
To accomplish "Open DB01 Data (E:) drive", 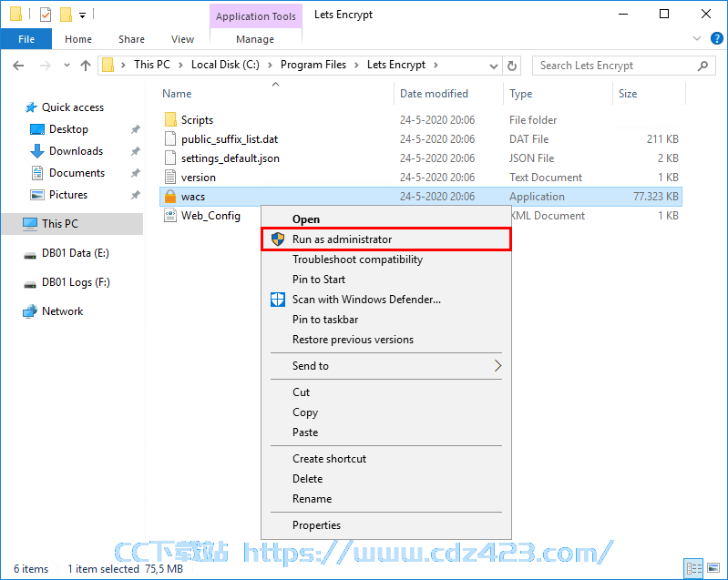I will (76, 253).
